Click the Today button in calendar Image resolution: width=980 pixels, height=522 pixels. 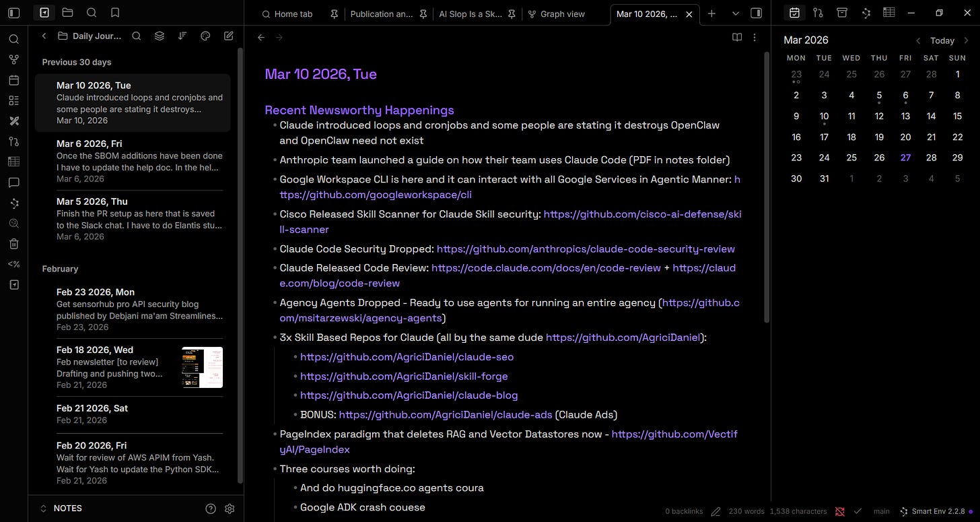pyautogui.click(x=942, y=40)
